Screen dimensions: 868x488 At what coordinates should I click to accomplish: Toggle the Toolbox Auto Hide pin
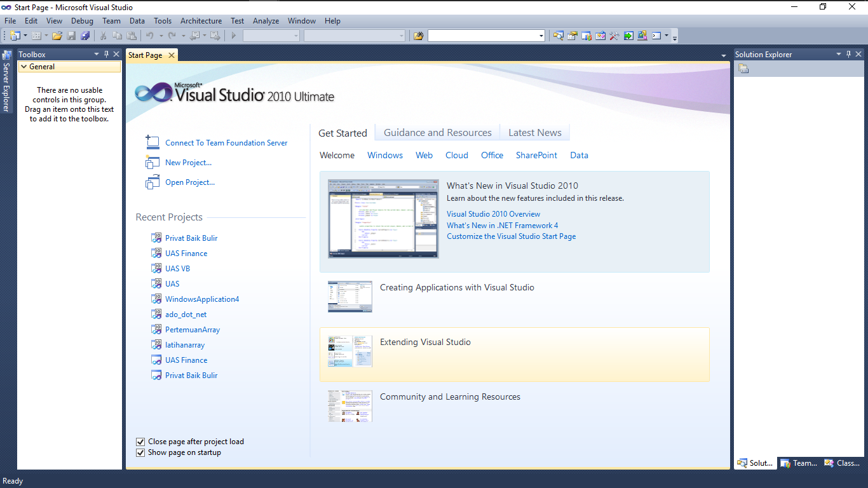pyautogui.click(x=106, y=55)
